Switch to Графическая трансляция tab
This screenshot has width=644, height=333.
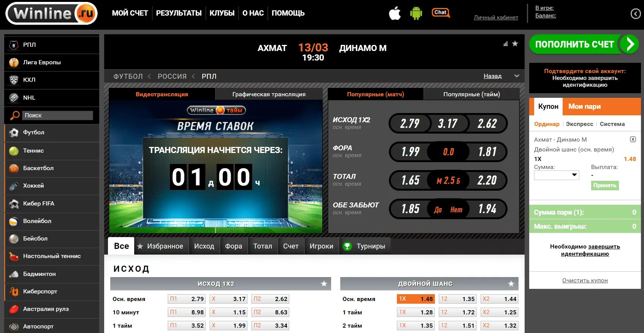tap(269, 94)
